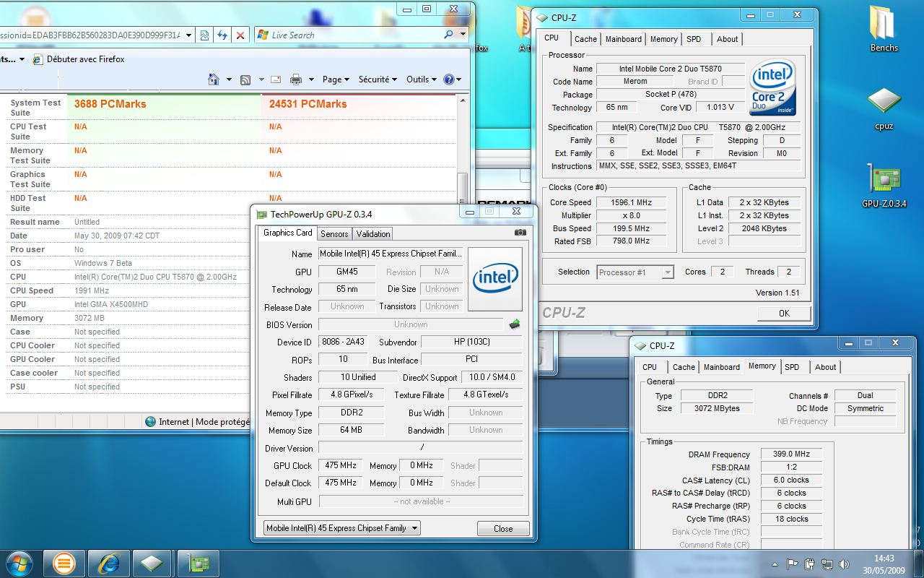Screen dimensions: 924x578
Task: Open the print options dropdown arrow
Action: (x=311, y=79)
